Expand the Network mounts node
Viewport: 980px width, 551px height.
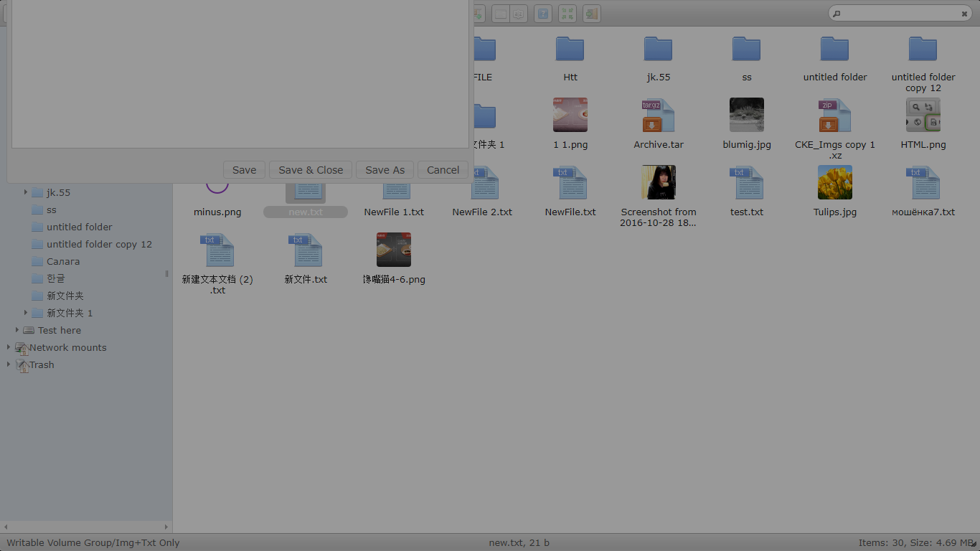[9, 347]
